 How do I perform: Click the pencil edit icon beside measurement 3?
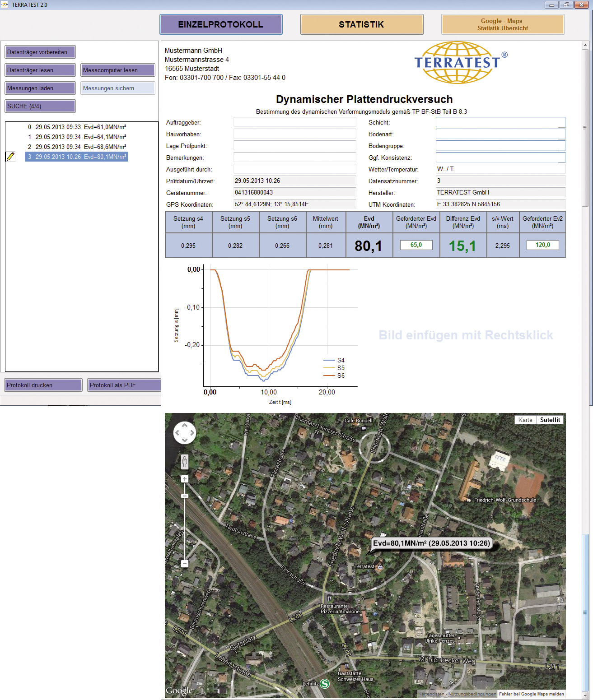pos(10,157)
